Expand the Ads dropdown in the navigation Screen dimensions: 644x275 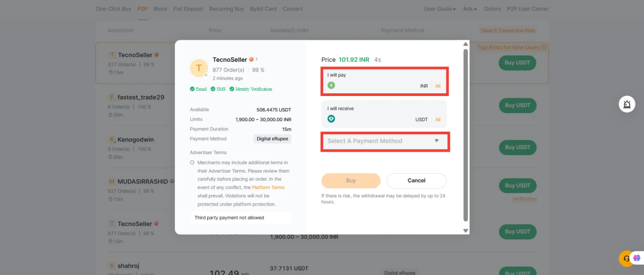click(x=469, y=9)
